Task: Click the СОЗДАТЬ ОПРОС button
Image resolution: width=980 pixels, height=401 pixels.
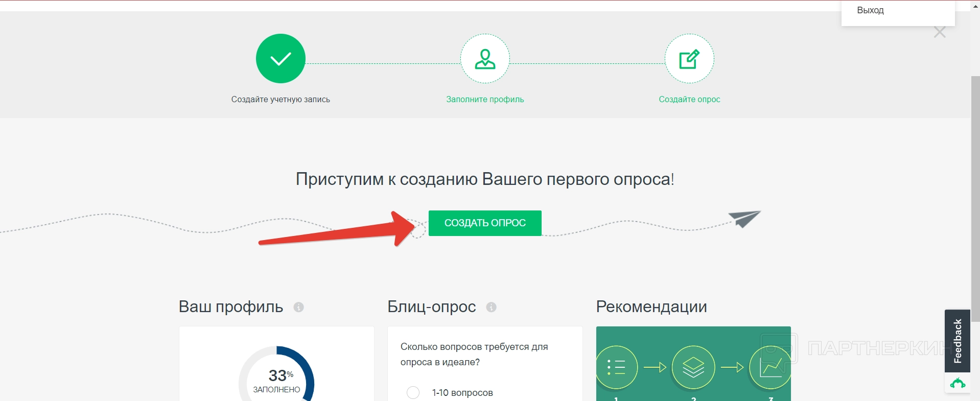Action: [x=485, y=223]
